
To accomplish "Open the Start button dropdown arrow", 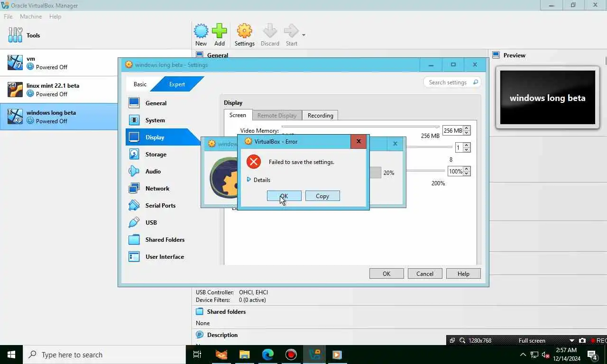I will point(303,35).
